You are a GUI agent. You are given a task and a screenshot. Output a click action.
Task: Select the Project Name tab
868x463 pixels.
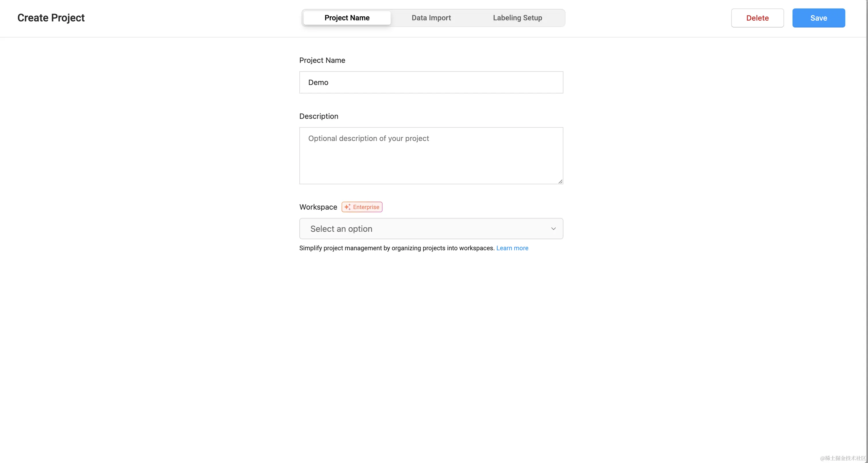pos(347,18)
